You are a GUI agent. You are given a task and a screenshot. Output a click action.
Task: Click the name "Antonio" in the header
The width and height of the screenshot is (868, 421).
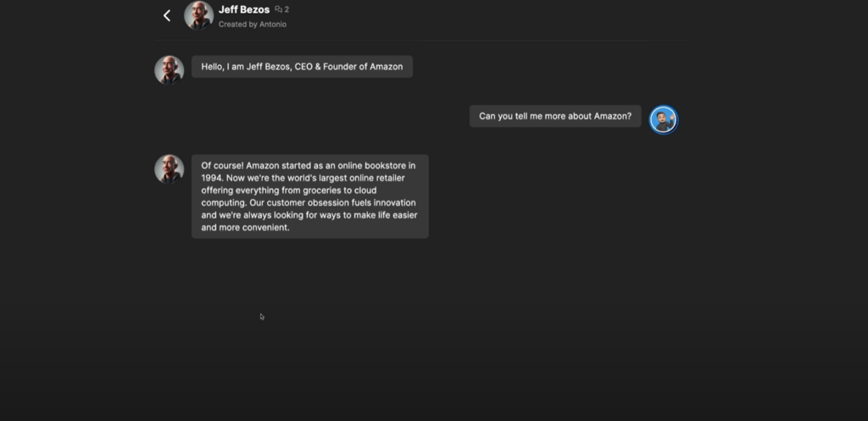pos(273,25)
